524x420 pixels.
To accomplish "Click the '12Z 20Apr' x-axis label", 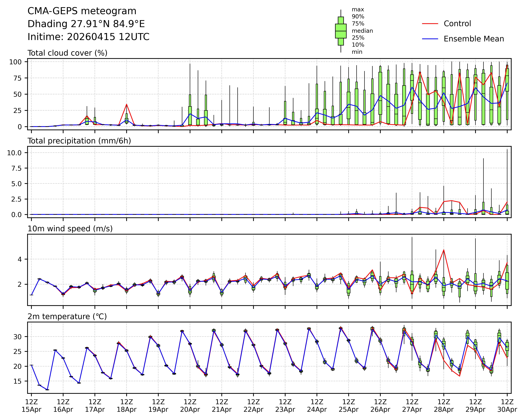I will click(x=190, y=405).
